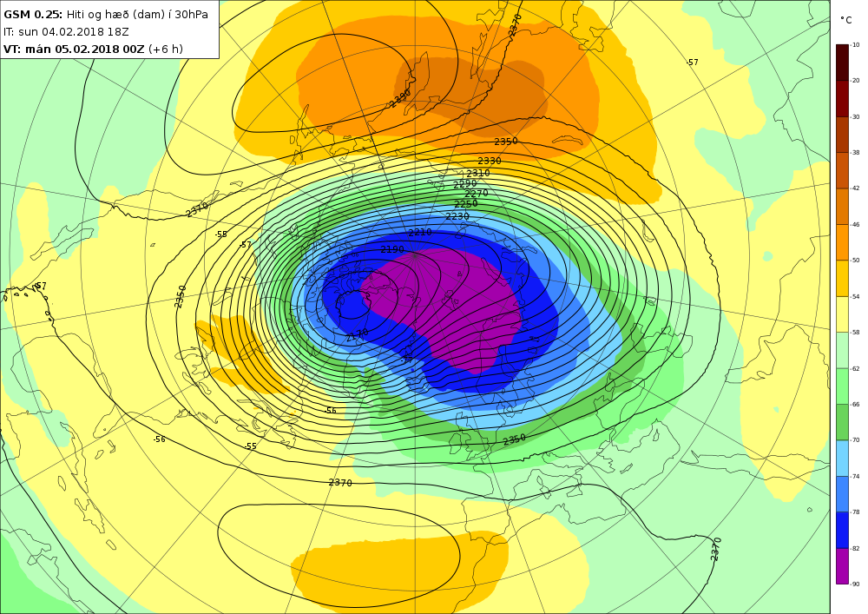Click the 2190 contour label

coord(392,250)
